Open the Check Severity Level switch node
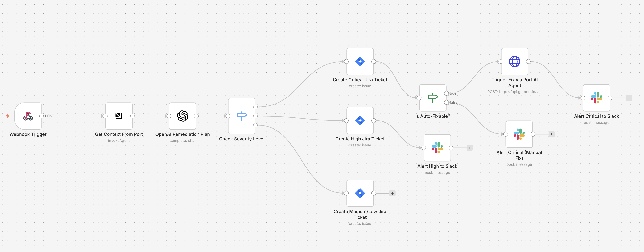This screenshot has width=644, height=252. [242, 116]
